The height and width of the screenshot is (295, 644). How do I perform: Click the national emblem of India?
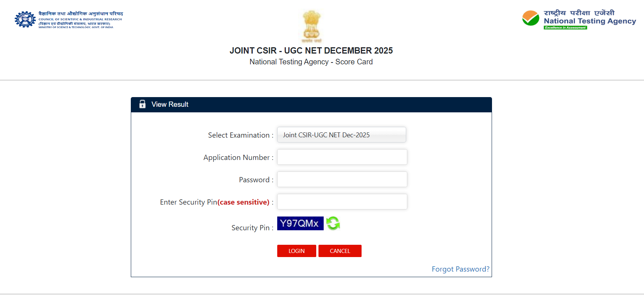coord(311,26)
